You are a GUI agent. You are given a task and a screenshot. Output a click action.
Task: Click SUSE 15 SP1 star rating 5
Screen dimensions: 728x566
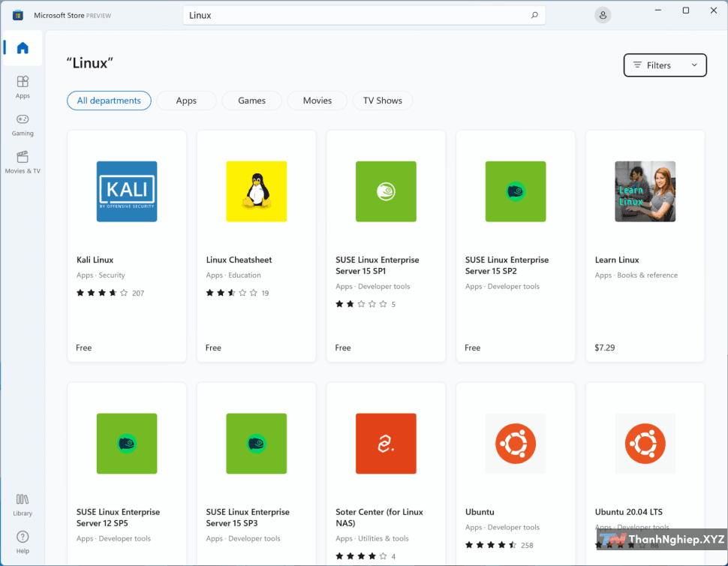366,304
